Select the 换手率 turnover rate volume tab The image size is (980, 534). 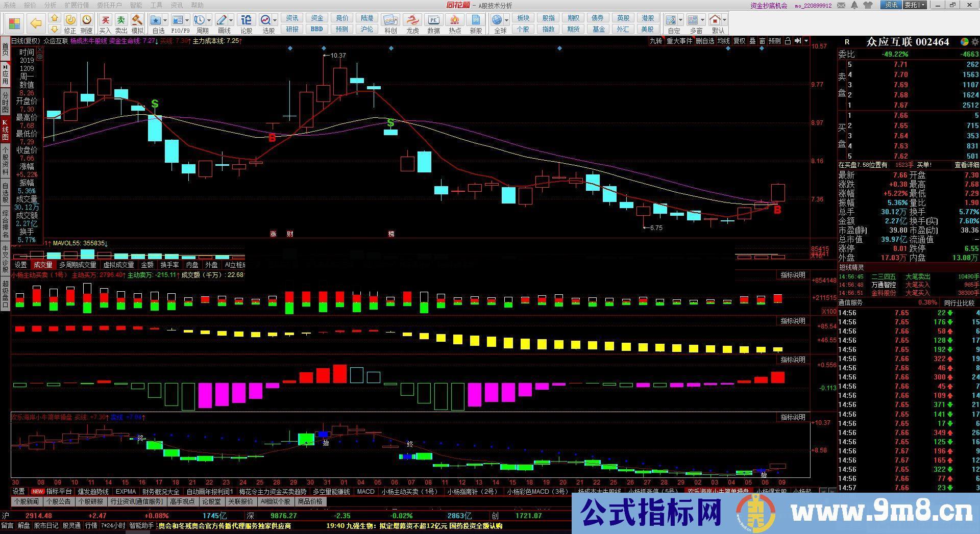[169, 265]
